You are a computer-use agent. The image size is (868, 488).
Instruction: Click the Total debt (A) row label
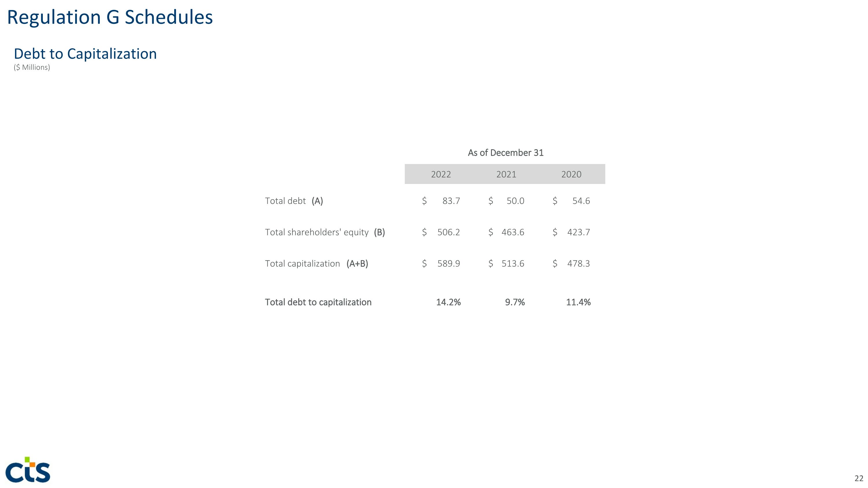294,201
